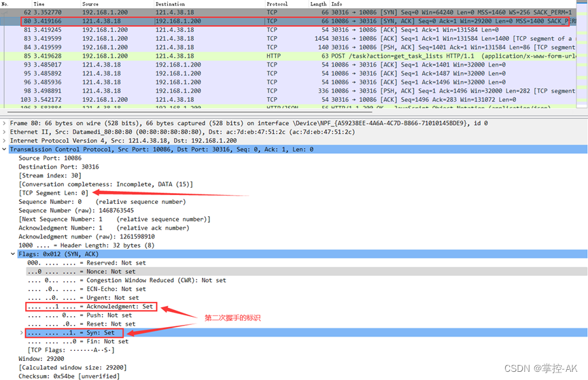Select the Checksum 0x54be line
Screen dimensions: 588x380
point(69,376)
